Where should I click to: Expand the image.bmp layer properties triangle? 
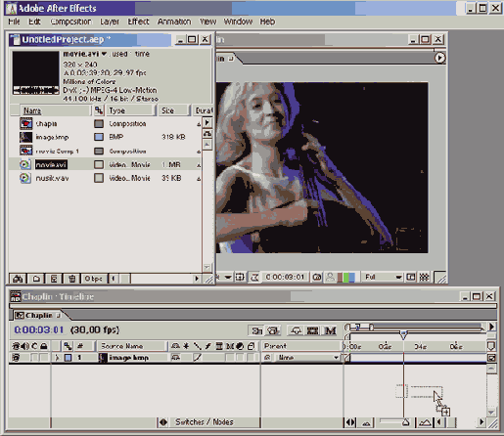(58, 358)
